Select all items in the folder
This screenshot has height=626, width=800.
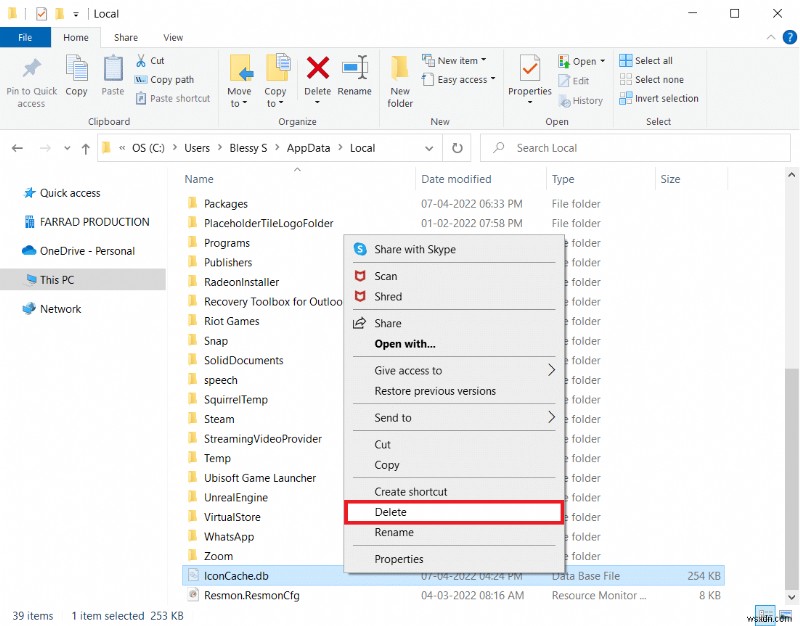646,60
